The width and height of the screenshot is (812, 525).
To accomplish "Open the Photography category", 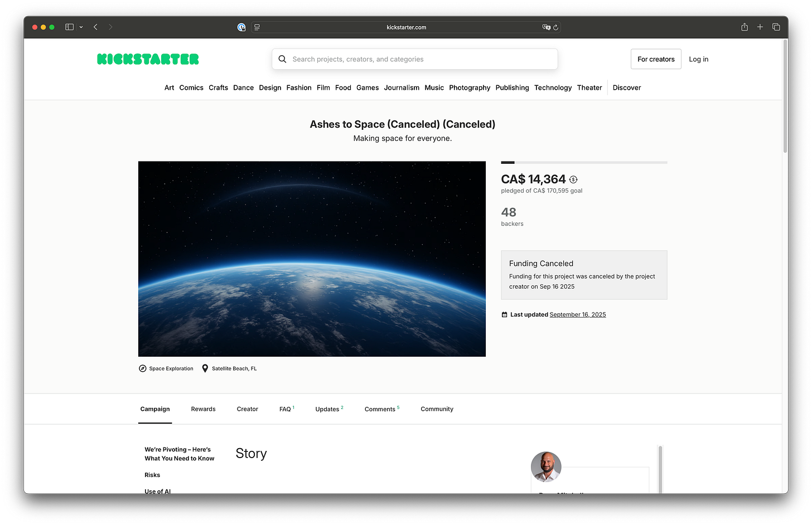I will (x=470, y=87).
